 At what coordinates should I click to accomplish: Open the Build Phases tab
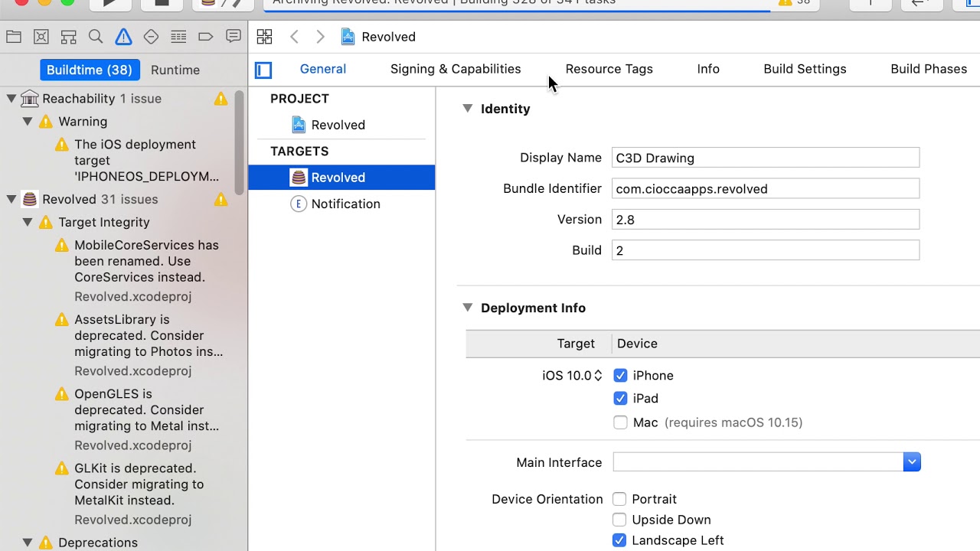pyautogui.click(x=929, y=69)
